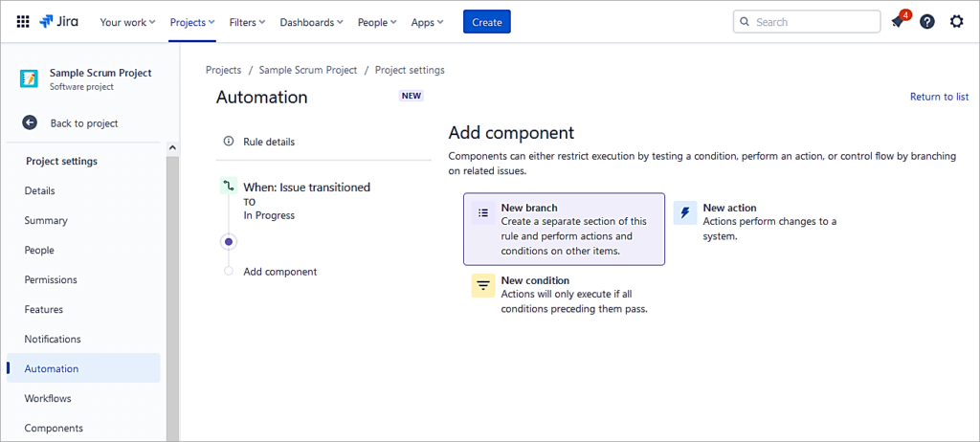Click the Search input field

click(813, 22)
